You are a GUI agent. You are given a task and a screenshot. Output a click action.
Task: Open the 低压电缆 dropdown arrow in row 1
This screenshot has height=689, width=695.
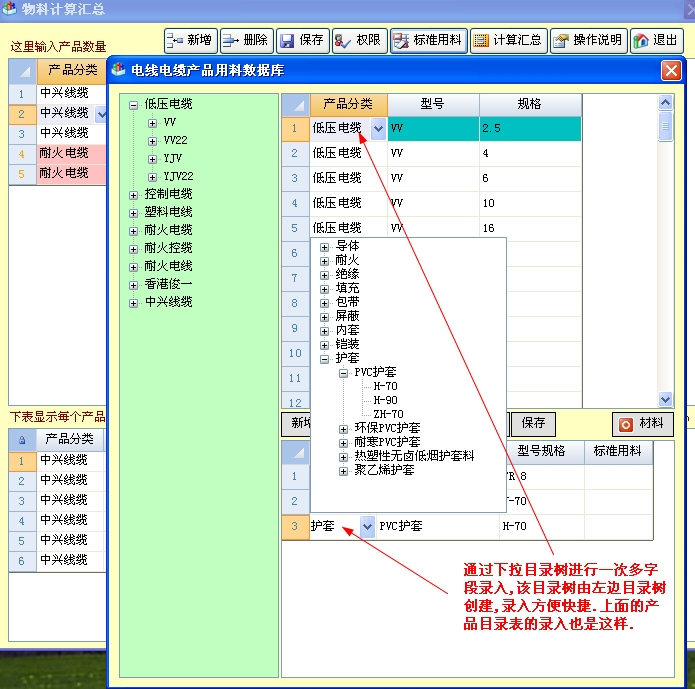tap(377, 128)
